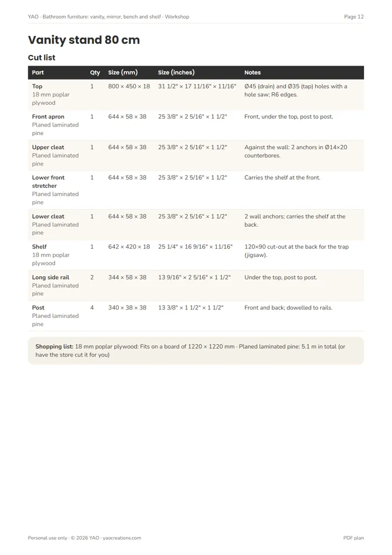Click the 'Cut list' subheading
This screenshot has width=392, height=555.
(41, 57)
